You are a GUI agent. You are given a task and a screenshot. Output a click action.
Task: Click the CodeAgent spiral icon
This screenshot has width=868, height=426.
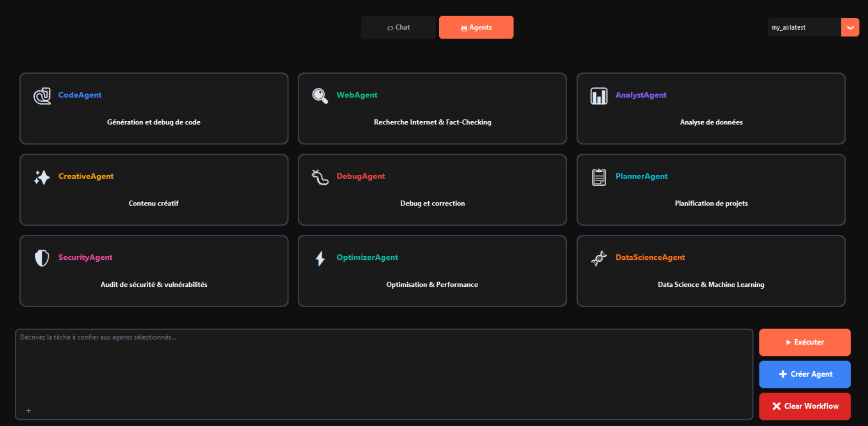pos(42,96)
